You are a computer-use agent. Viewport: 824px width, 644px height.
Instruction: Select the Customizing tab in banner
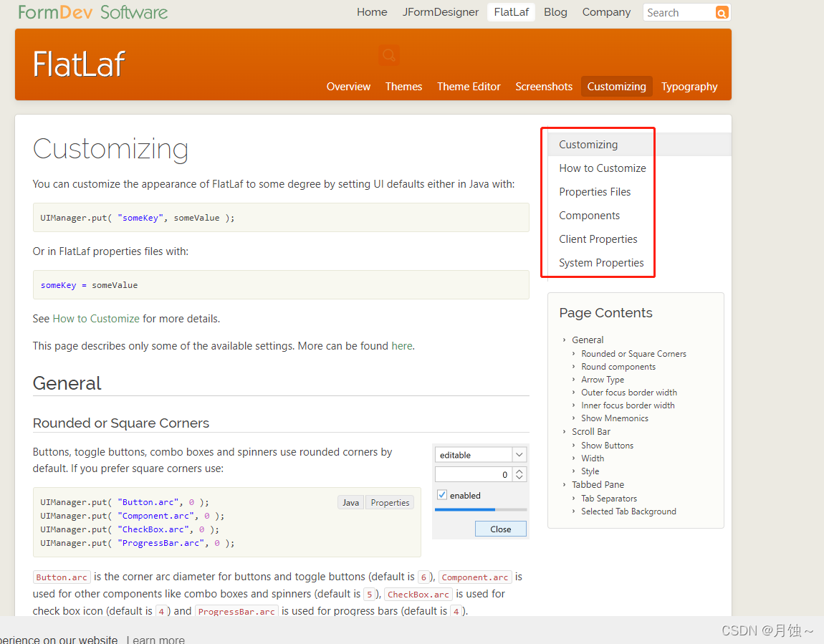click(x=616, y=87)
